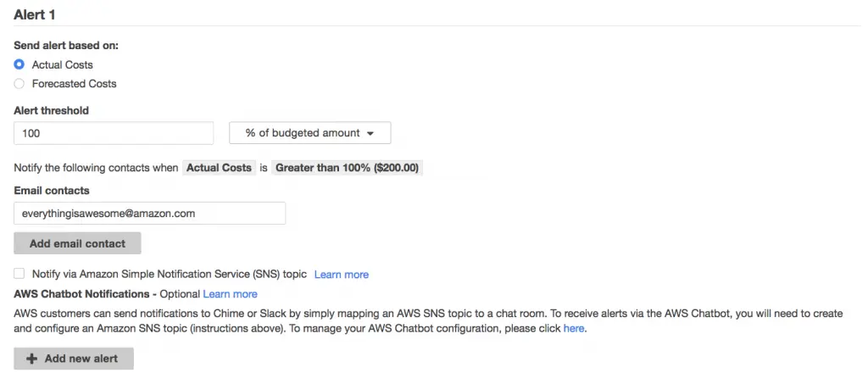Enable Notify via Amazon SNS topic checkbox
This screenshot has width=868, height=384.
coord(19,273)
